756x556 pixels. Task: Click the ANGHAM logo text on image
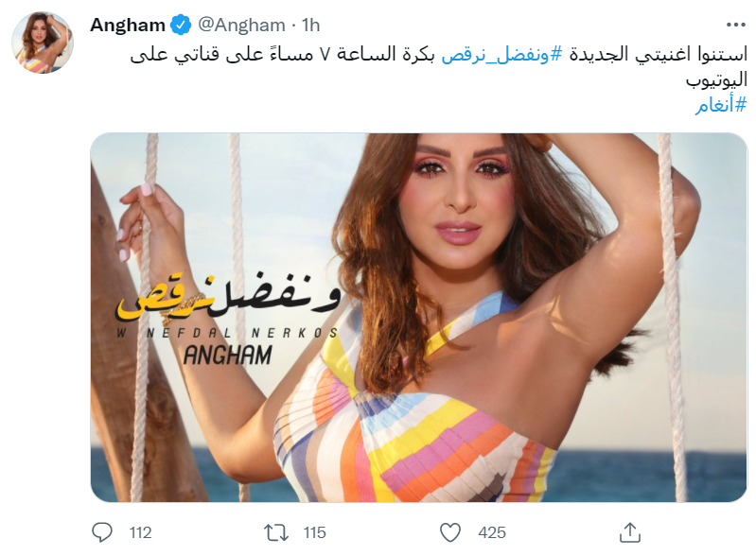pos(228,356)
